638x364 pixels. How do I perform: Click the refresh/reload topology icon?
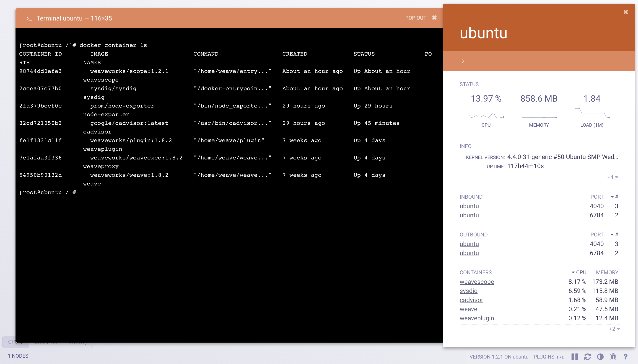(x=587, y=357)
